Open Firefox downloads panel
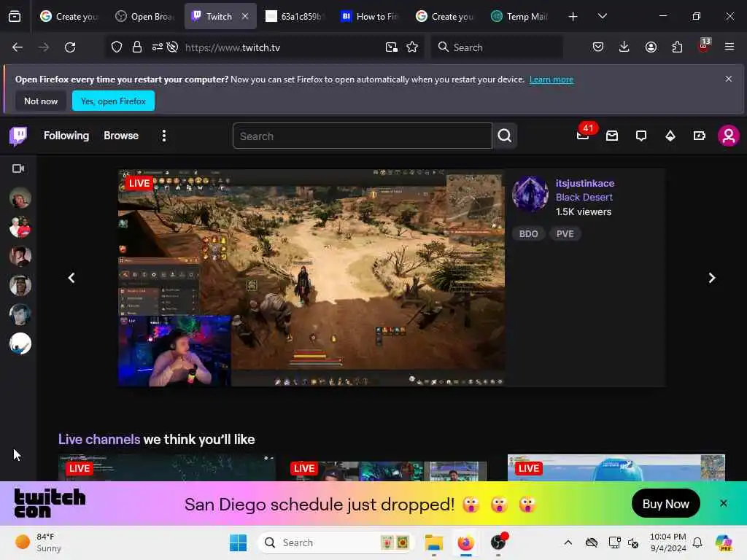747x560 pixels. [624, 47]
